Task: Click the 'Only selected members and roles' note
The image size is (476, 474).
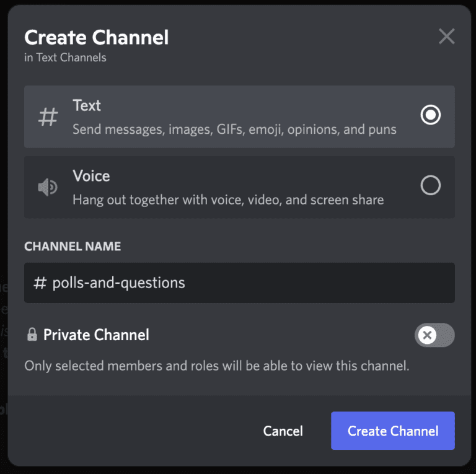Action: click(x=217, y=366)
